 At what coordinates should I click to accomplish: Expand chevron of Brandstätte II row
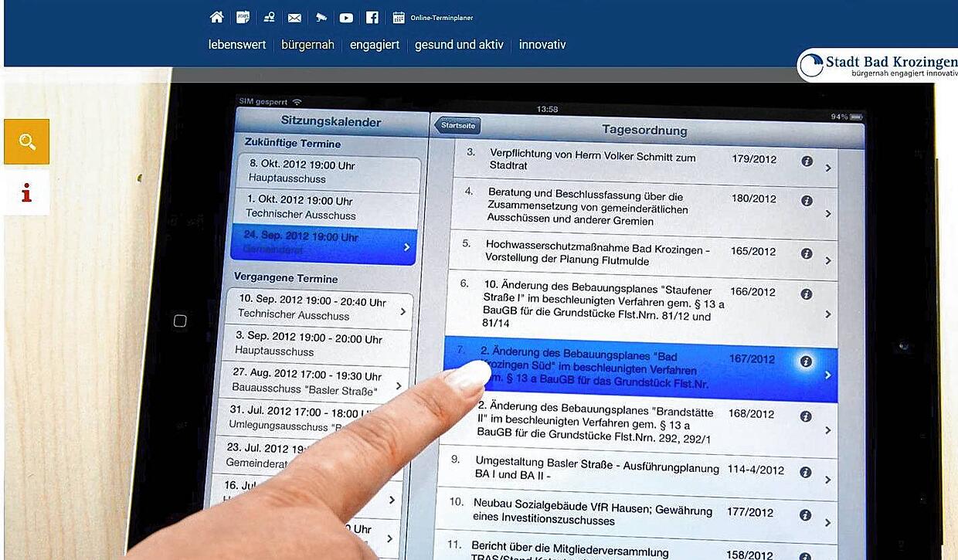click(827, 430)
